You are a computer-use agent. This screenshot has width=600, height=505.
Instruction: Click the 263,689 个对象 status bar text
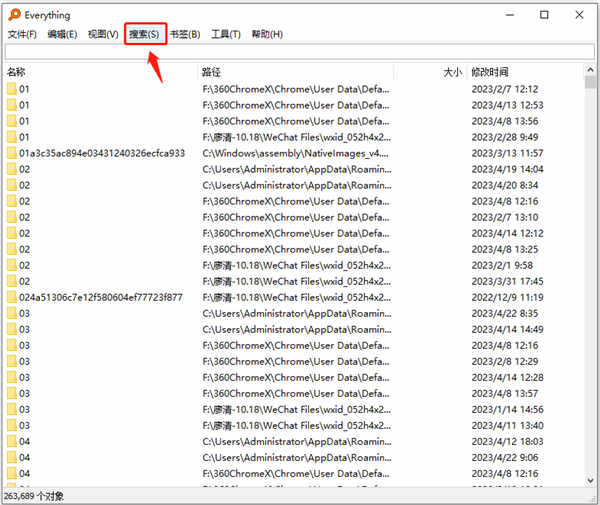click(34, 496)
